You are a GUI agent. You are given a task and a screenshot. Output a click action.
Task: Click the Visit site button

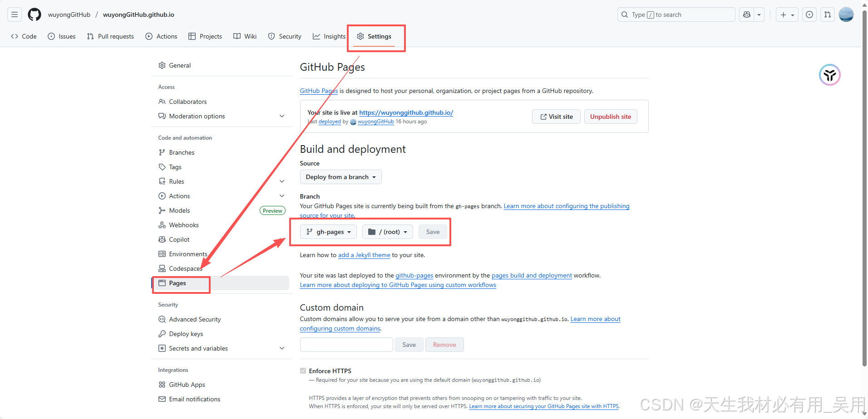556,117
